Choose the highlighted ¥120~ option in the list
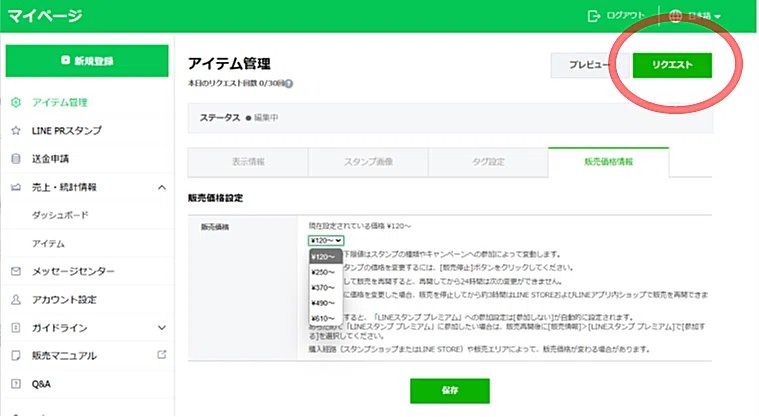The height and width of the screenshot is (417, 759). pyautogui.click(x=325, y=257)
